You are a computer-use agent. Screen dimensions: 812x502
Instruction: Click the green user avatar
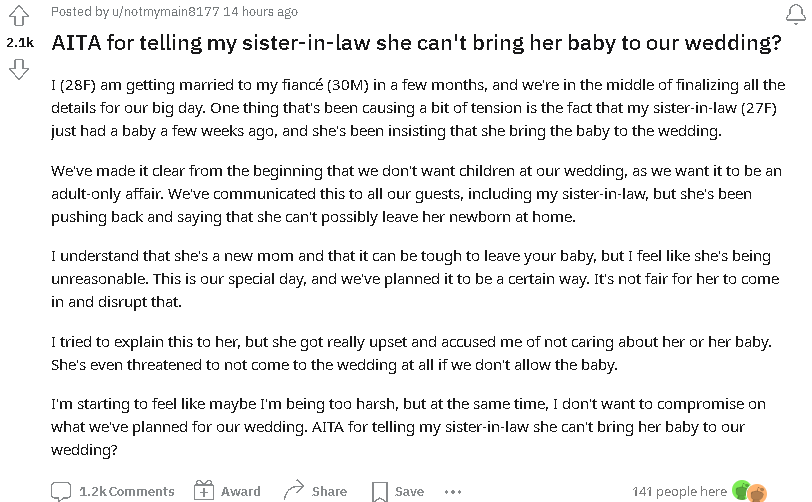[741, 490]
